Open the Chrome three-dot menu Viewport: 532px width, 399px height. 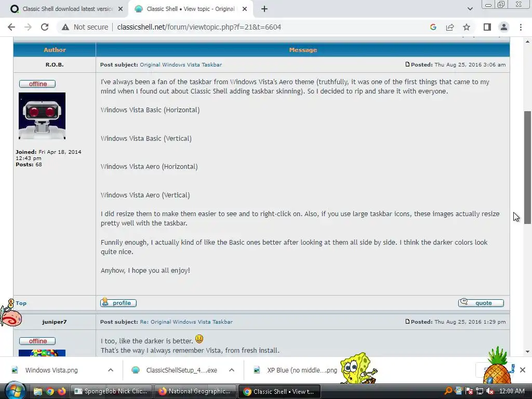click(x=521, y=27)
